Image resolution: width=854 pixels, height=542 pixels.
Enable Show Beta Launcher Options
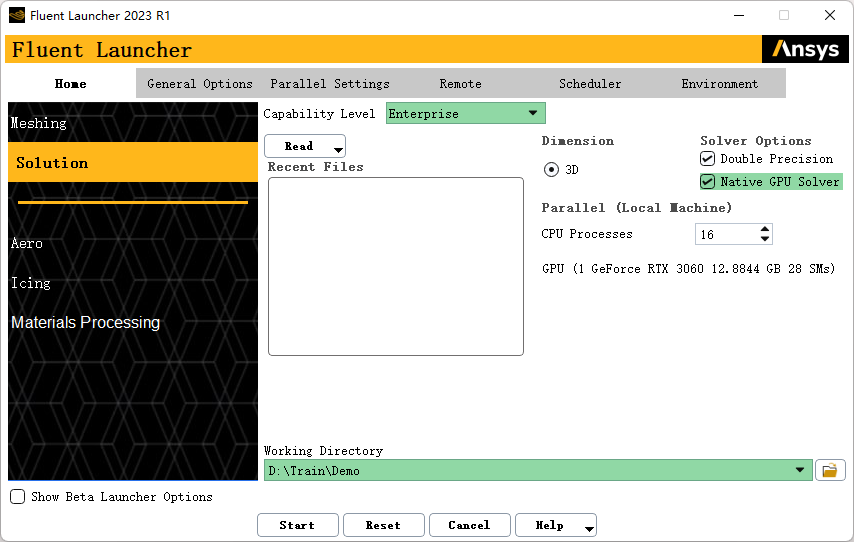pyautogui.click(x=18, y=497)
